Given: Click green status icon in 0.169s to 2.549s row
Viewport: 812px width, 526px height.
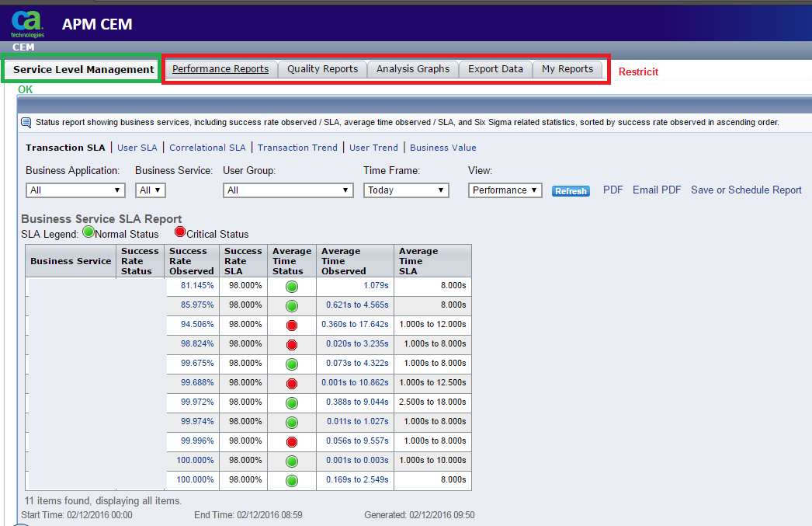Looking at the screenshot, I should [292, 481].
